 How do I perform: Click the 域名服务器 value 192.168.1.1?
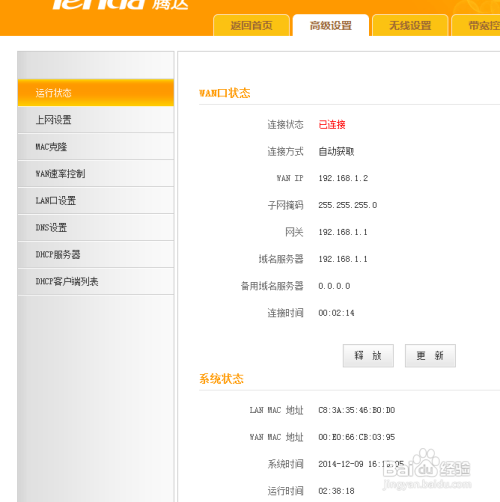click(343, 259)
